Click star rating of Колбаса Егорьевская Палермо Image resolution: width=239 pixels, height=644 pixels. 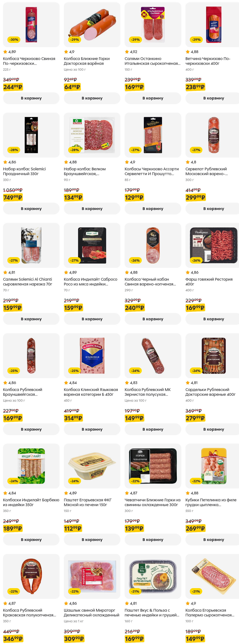[191, 603]
